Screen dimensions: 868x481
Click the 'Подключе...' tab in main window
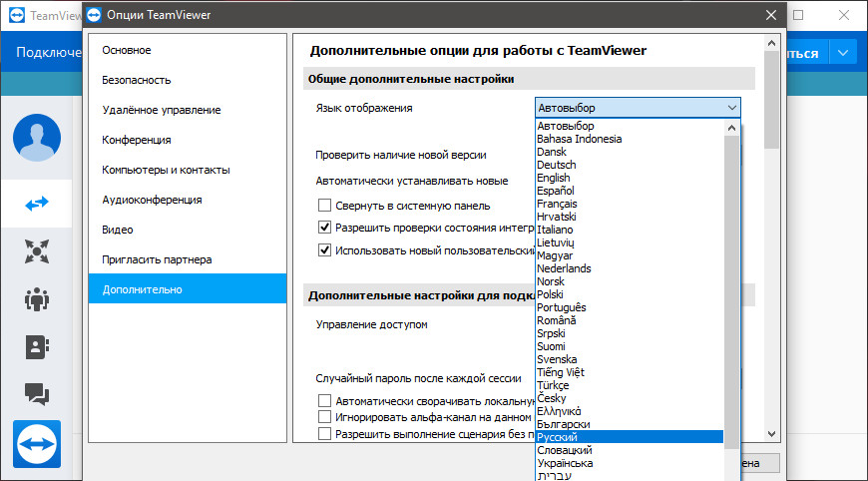(49, 53)
